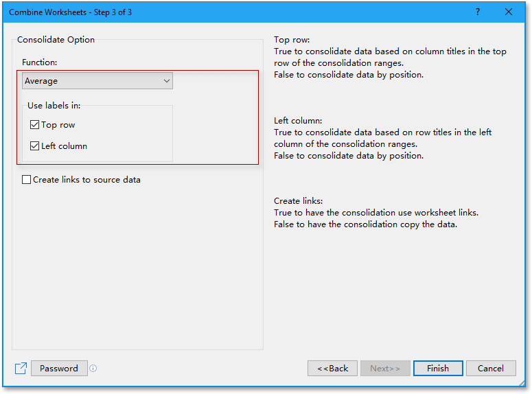
Task: Click the info icon next to Password
Action: [93, 369]
